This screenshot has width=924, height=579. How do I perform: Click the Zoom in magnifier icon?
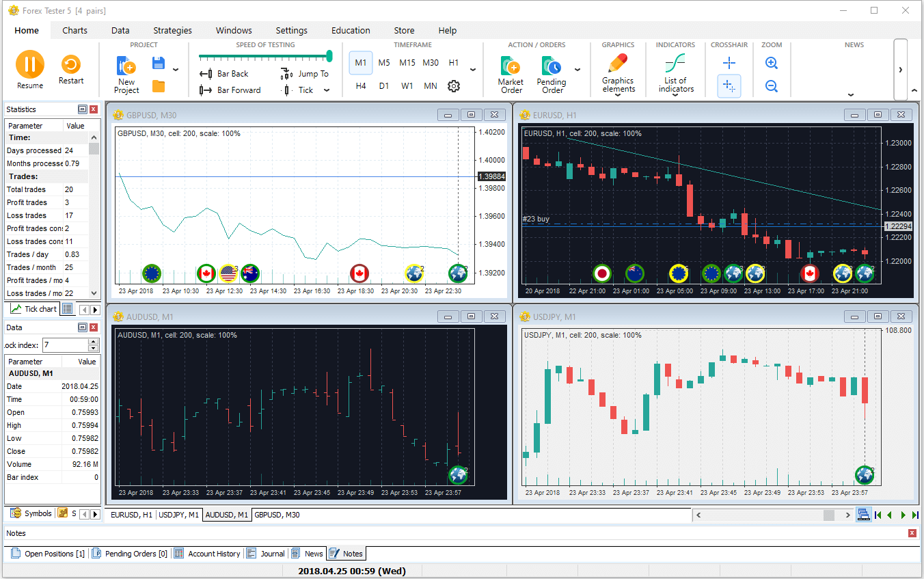coord(772,63)
